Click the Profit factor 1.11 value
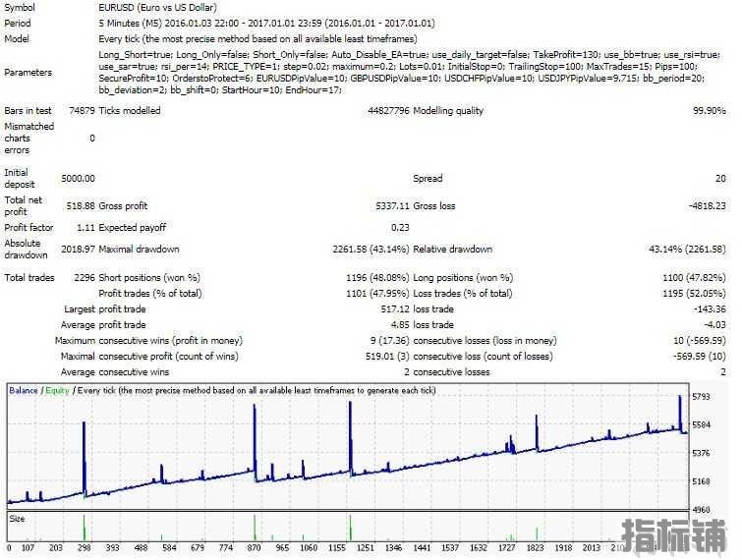This screenshot has width=742, height=560. click(x=86, y=228)
